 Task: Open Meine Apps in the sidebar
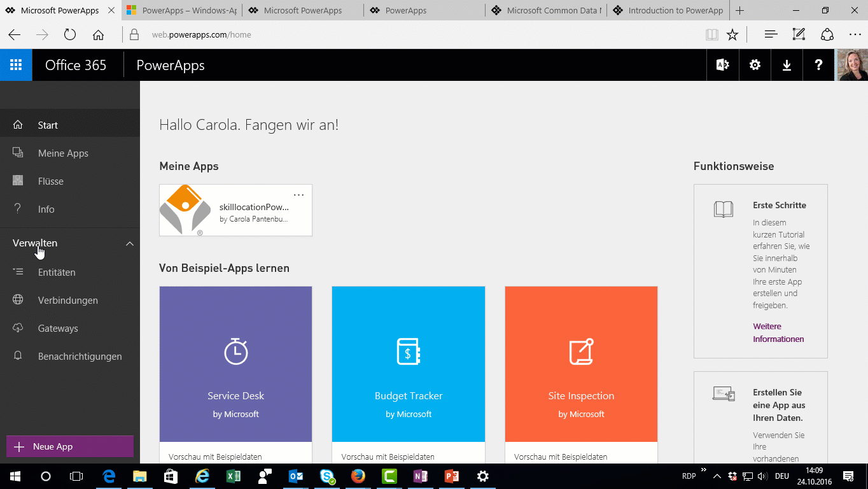click(70, 153)
